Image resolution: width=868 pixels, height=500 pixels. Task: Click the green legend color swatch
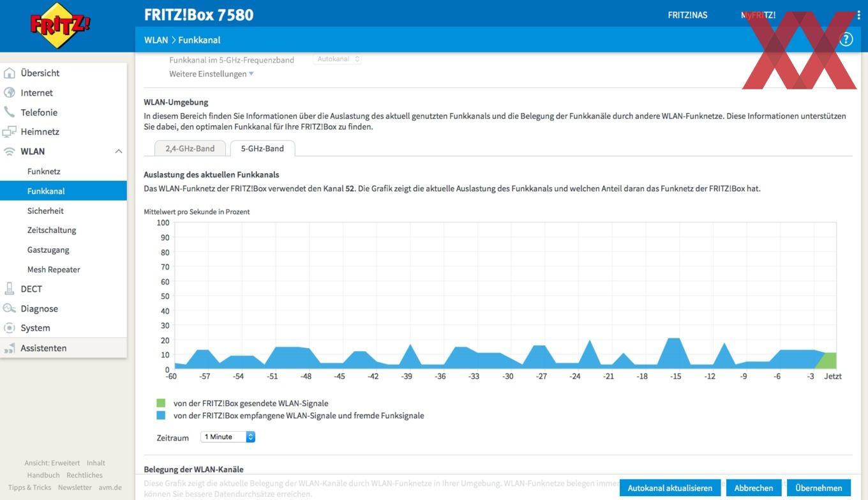pos(161,404)
